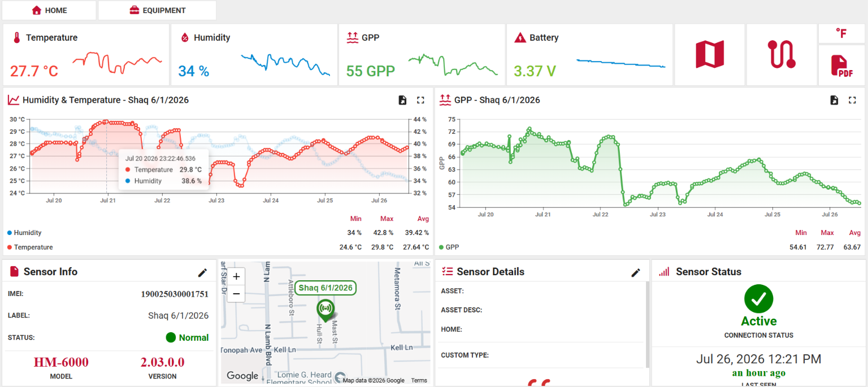Toggle the Humidity series in the legend
The height and width of the screenshot is (387, 868).
24,233
